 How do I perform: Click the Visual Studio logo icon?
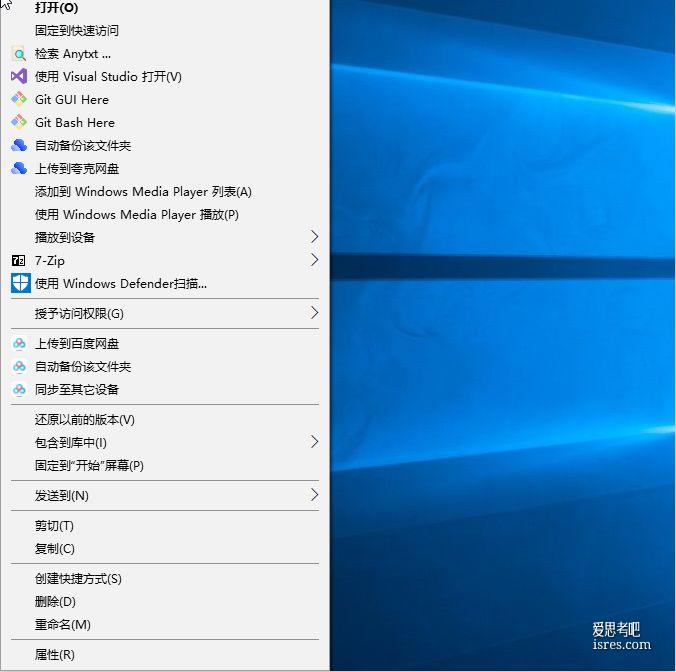tap(19, 77)
